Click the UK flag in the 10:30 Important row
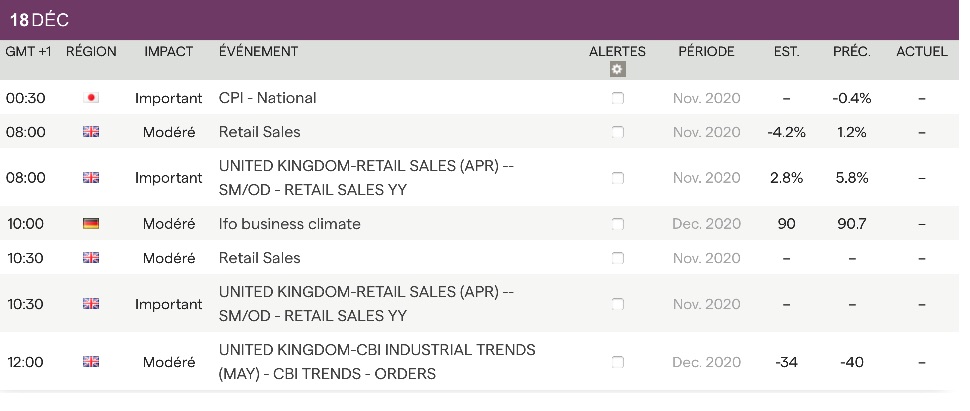The width and height of the screenshot is (970, 411). click(91, 304)
